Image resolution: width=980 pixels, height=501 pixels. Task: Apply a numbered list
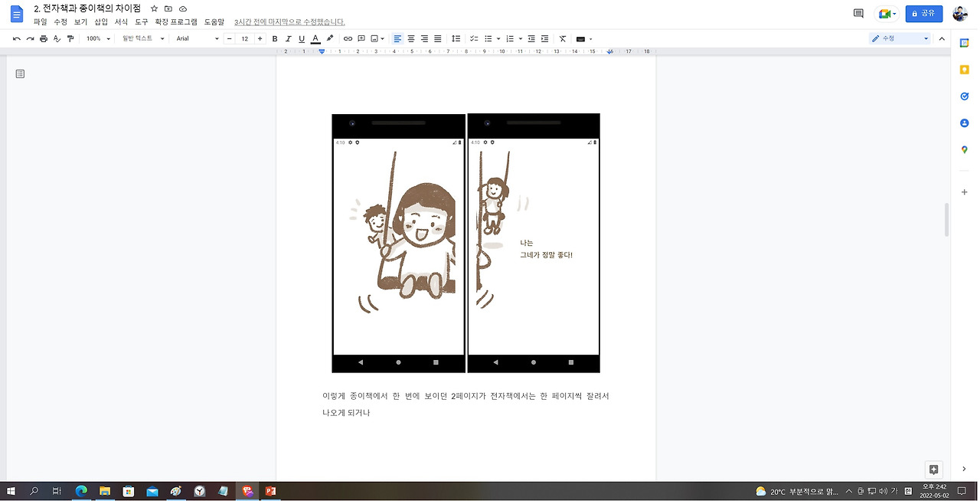pyautogui.click(x=510, y=38)
